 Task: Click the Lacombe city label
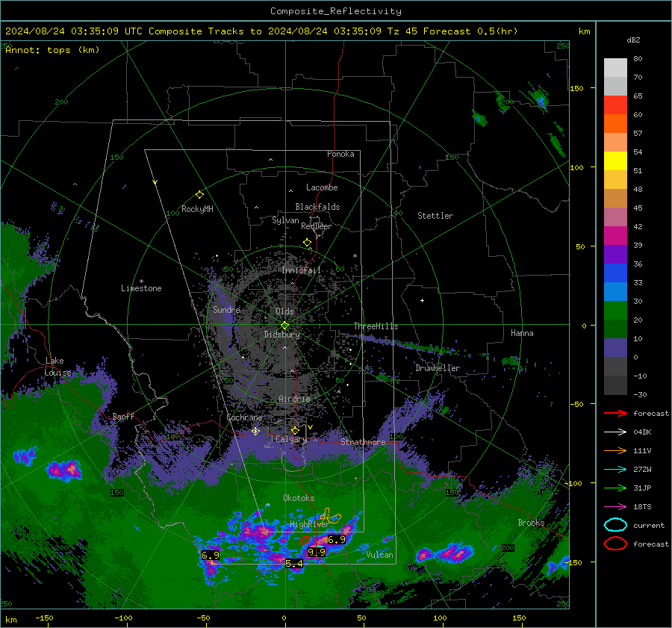click(x=322, y=187)
